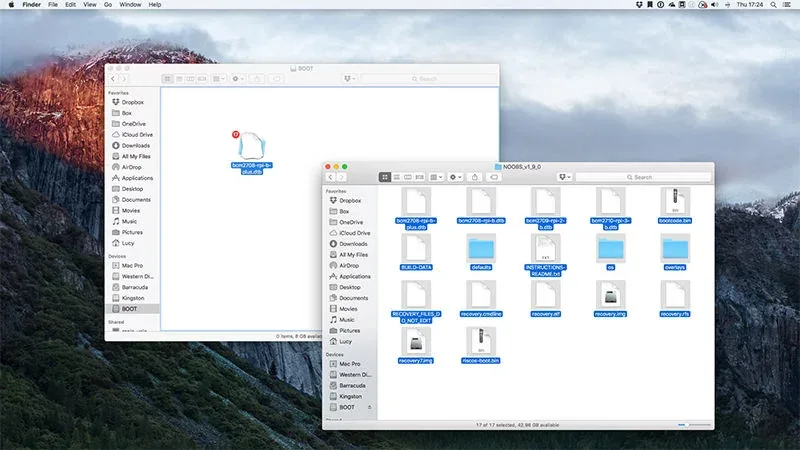
Task: Open the Finder menu
Action: [32, 5]
